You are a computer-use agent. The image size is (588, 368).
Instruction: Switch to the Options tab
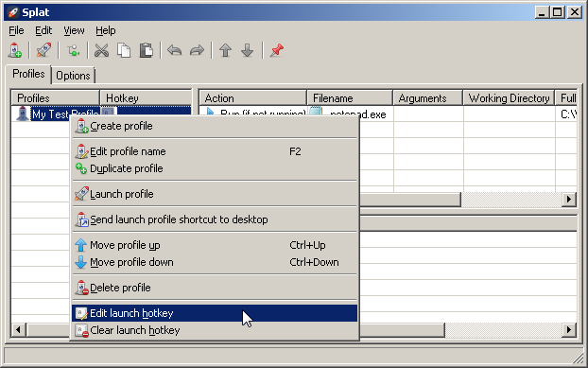tap(73, 76)
